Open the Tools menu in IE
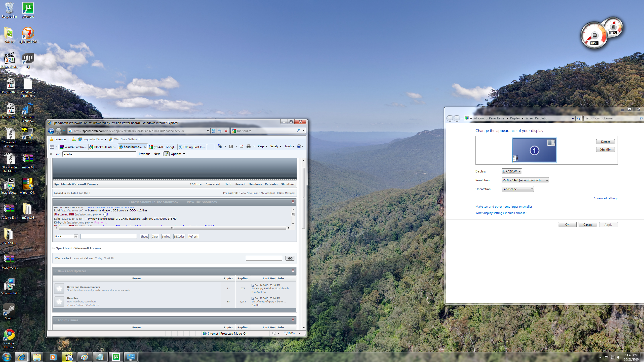 289,146
